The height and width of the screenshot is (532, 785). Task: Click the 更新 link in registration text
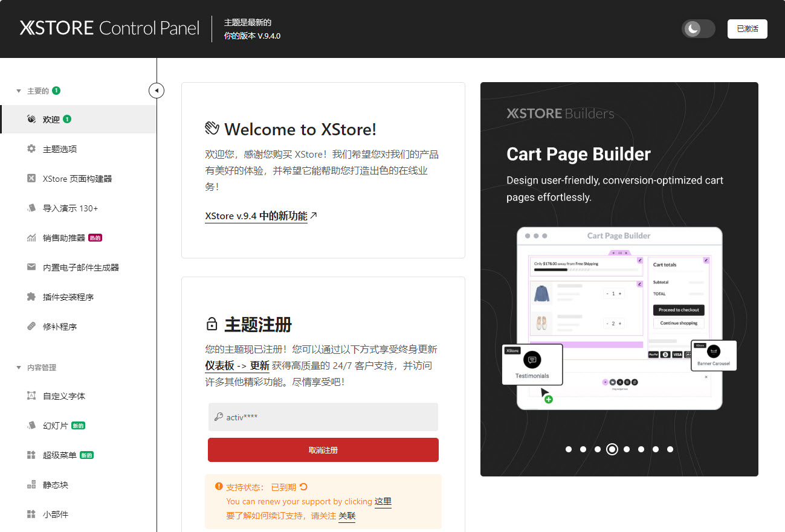tap(260, 365)
